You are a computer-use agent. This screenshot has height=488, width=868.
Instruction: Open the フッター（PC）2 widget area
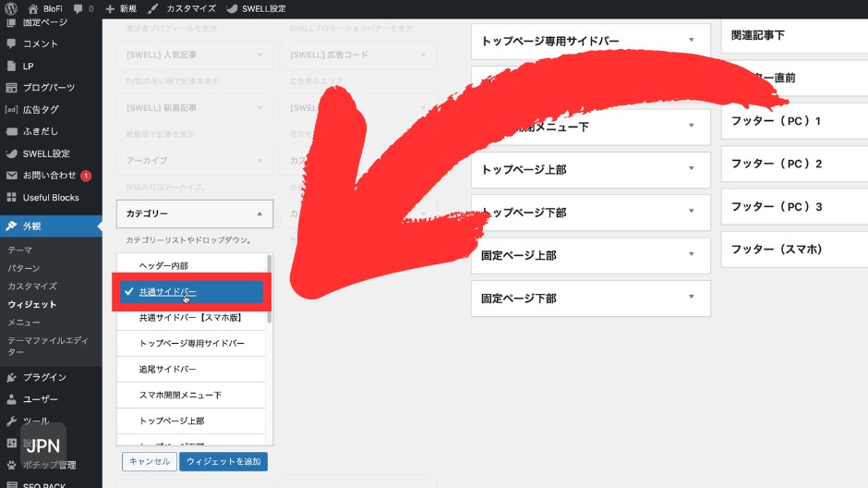(794, 164)
